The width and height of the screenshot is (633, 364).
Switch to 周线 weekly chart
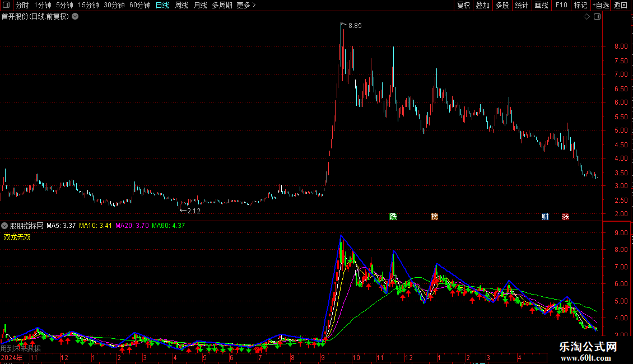[x=181, y=5]
